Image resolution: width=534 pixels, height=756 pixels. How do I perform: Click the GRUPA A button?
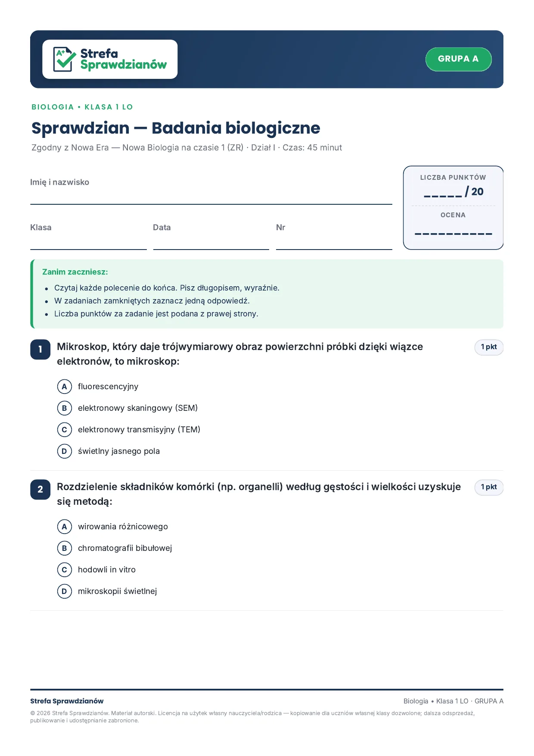pyautogui.click(x=459, y=59)
